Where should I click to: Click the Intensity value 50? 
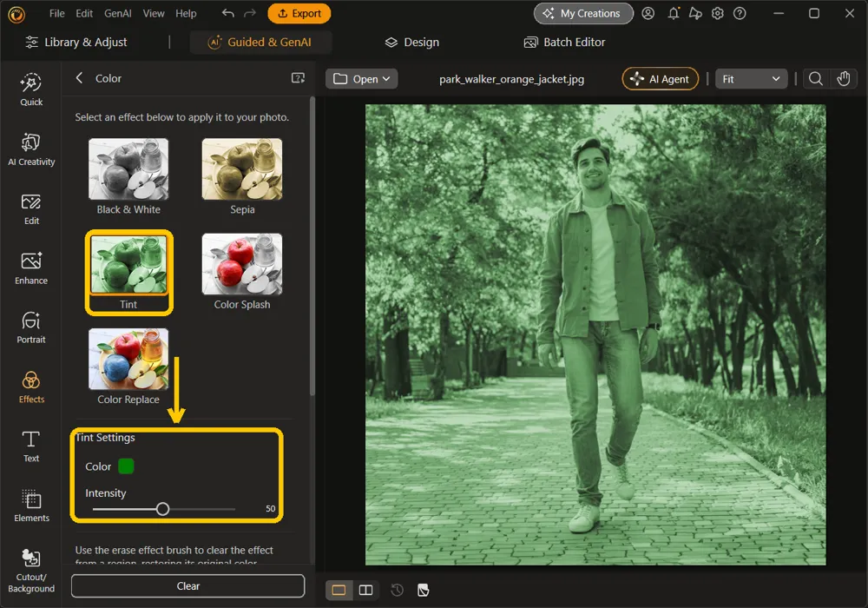(270, 508)
